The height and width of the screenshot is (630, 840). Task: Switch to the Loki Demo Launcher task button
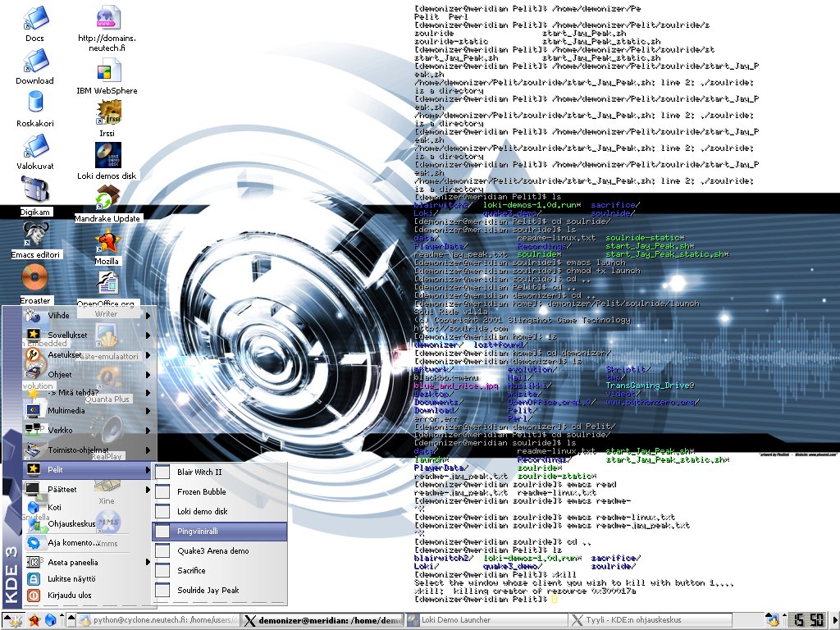[x=486, y=620]
